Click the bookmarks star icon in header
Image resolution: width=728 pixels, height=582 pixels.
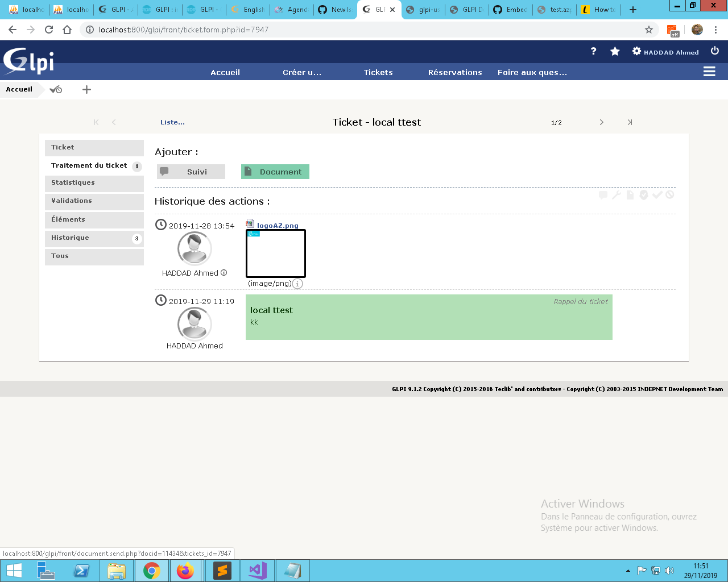tap(615, 51)
